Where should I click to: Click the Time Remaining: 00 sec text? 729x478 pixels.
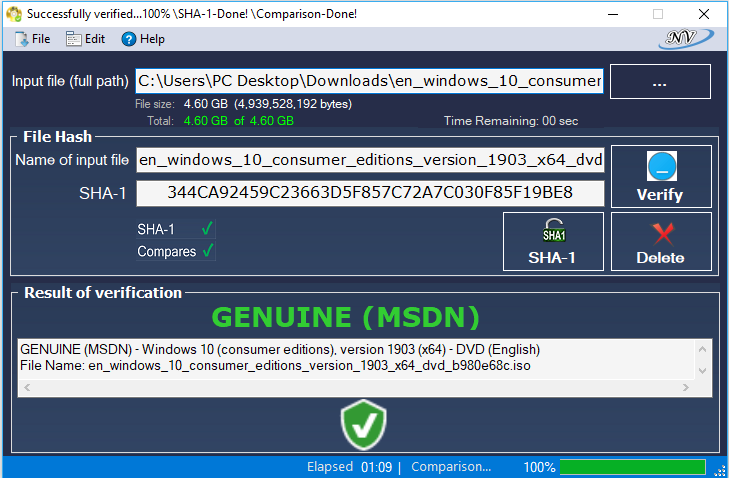[x=511, y=121]
